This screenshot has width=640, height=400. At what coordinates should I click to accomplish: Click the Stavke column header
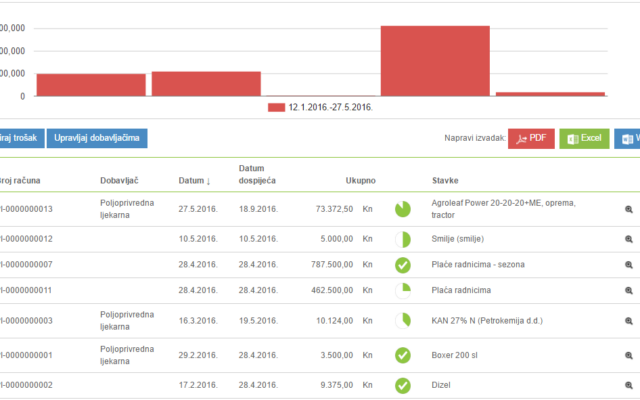click(x=445, y=181)
